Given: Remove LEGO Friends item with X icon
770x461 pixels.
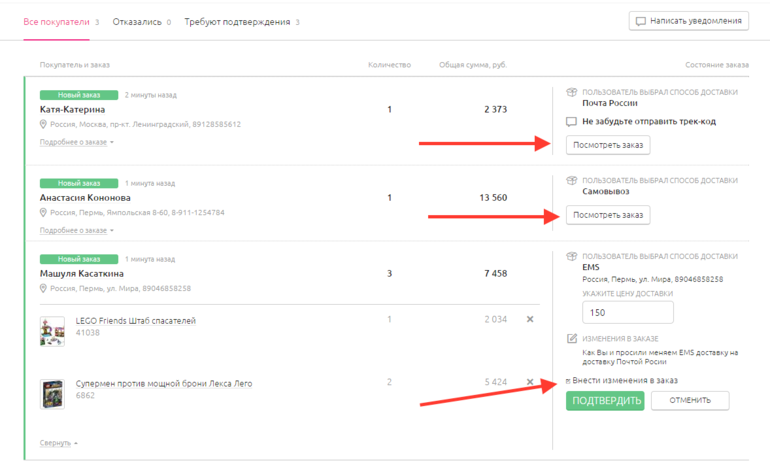Looking at the screenshot, I should pyautogui.click(x=530, y=320).
